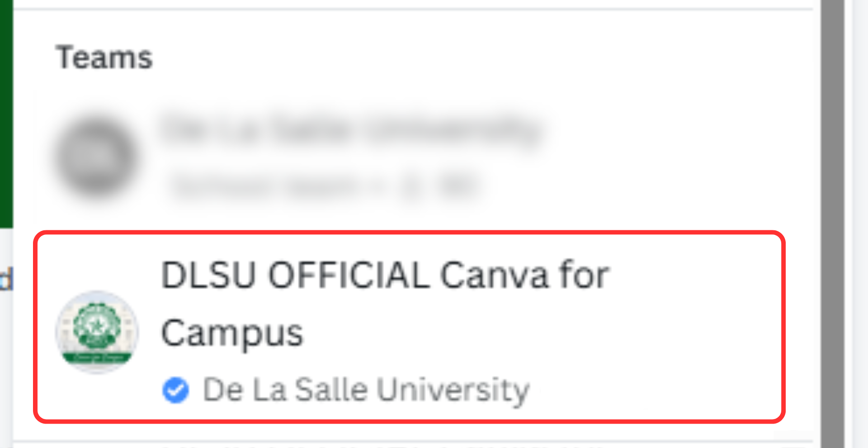868x448 pixels.
Task: Click the word Campus in team name
Action: pyautogui.click(x=232, y=334)
